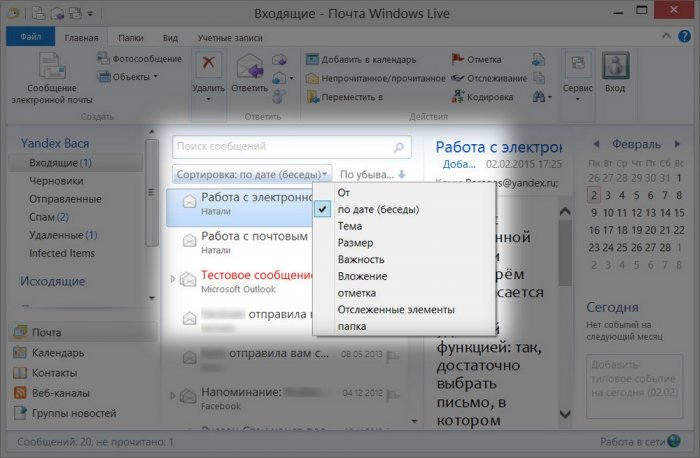The image size is (700, 458).
Task: Toggle the flag on the 08.05.2013 message
Action: (x=393, y=355)
